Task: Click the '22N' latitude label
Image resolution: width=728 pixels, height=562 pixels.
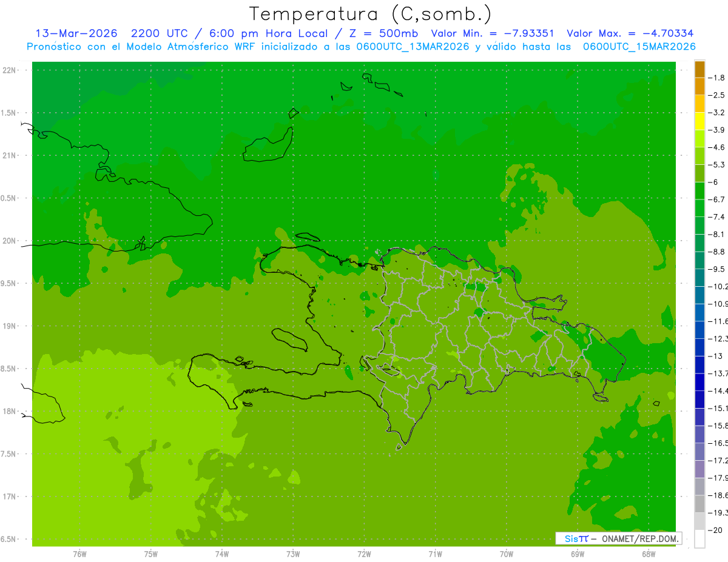Action: [10, 70]
